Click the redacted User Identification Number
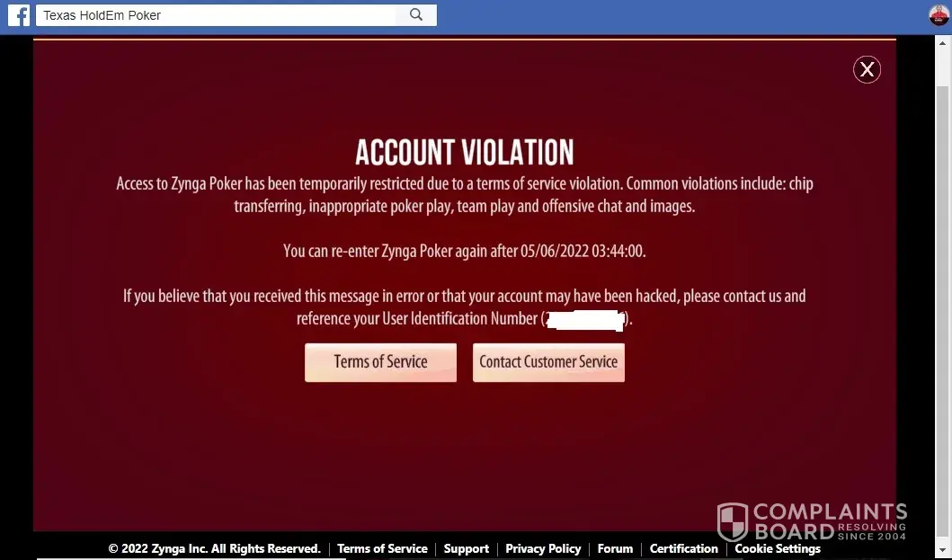 pyautogui.click(x=584, y=319)
